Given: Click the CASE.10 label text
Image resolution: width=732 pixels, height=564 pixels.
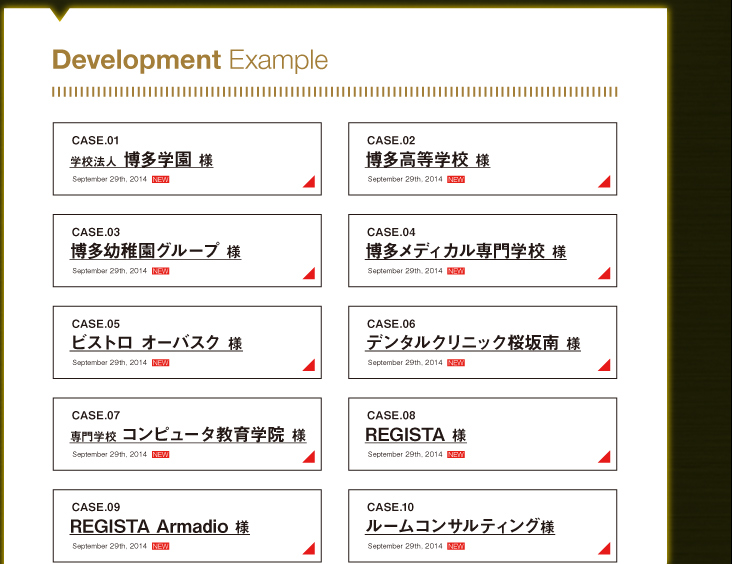Looking at the screenshot, I should click(x=390, y=507).
